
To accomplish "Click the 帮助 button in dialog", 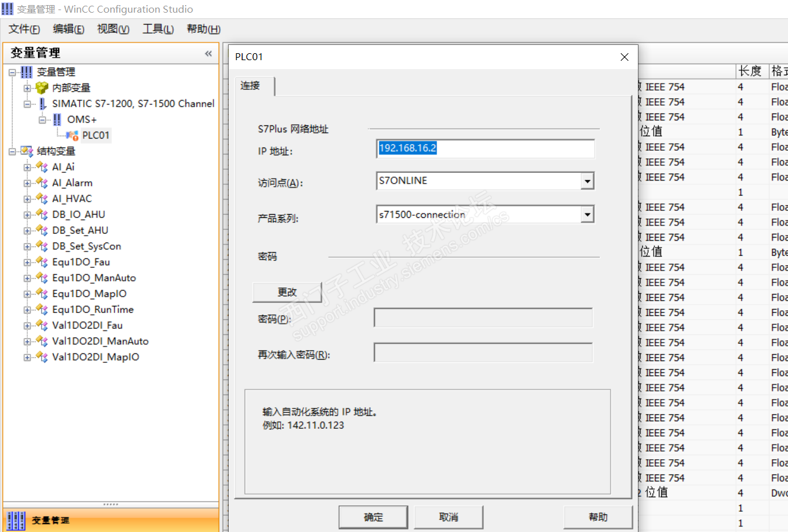I will pyautogui.click(x=598, y=517).
